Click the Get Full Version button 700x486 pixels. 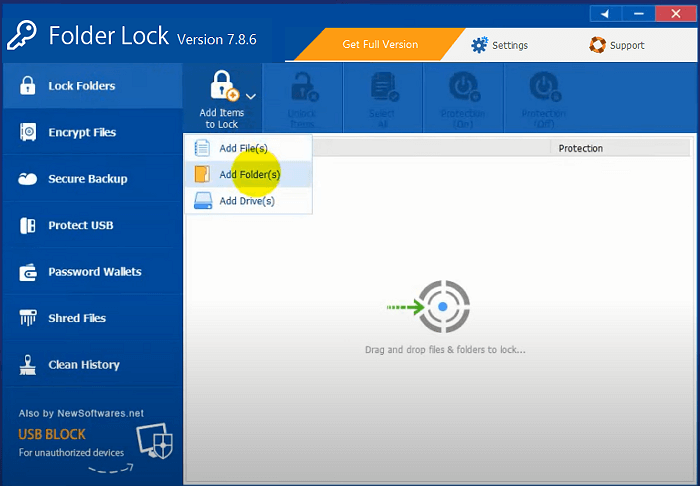tap(380, 45)
